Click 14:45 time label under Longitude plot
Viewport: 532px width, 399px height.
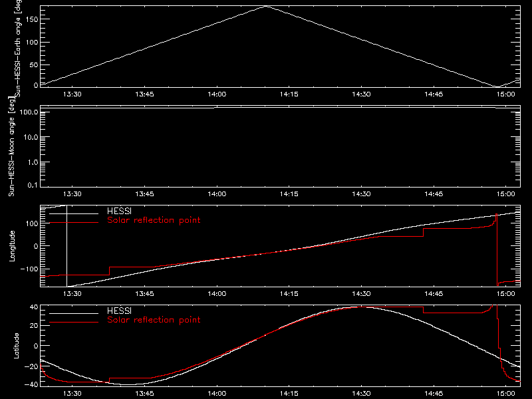point(434,294)
